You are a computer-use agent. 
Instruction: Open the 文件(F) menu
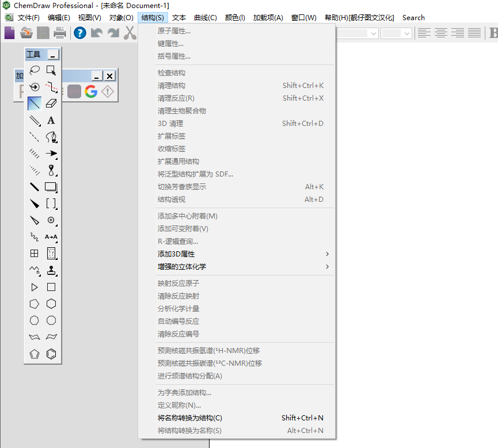click(x=29, y=18)
